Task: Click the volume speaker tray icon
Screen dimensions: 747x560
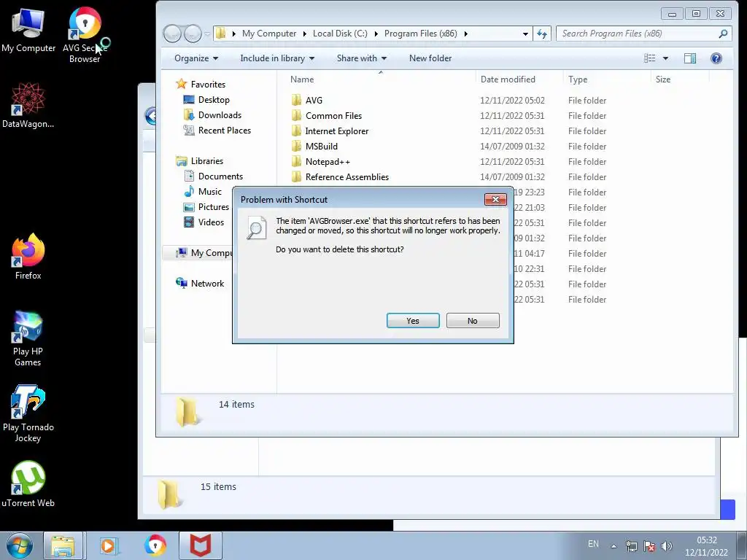Action: pyautogui.click(x=667, y=546)
